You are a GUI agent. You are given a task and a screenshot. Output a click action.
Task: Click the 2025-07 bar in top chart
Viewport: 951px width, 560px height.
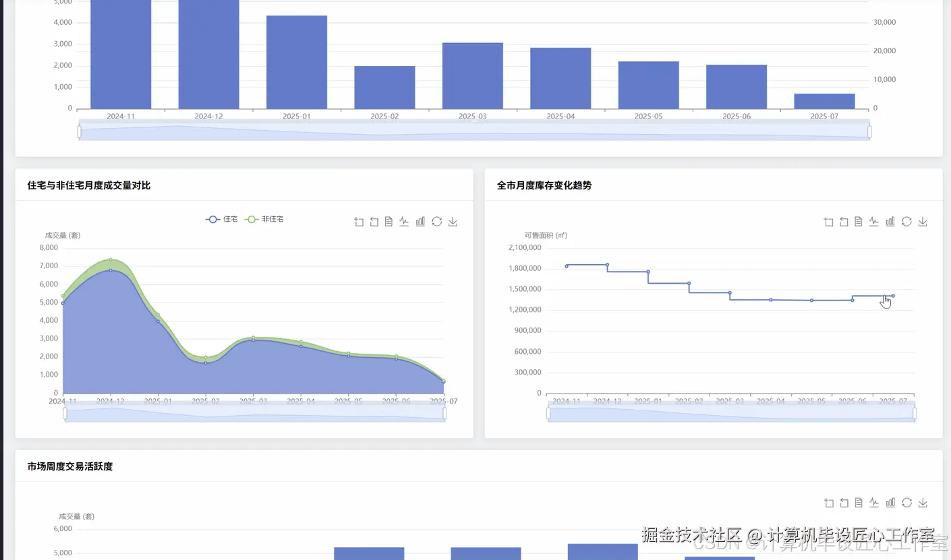click(x=824, y=101)
